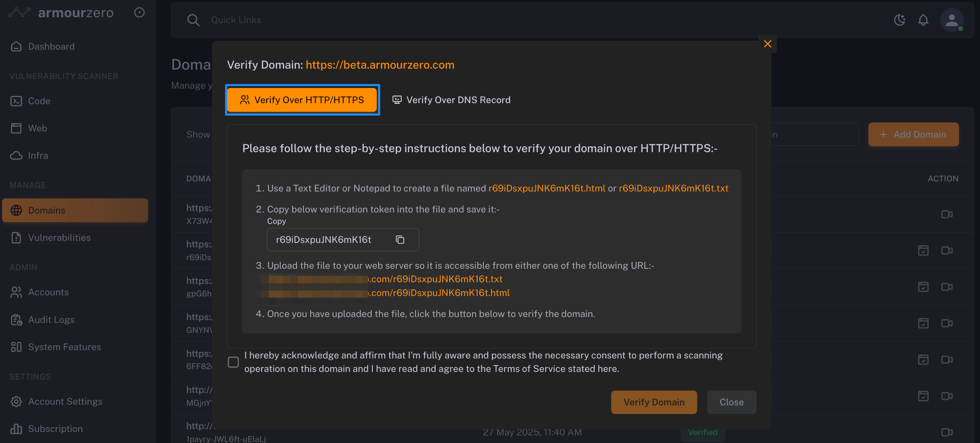
Task: Select the Verify Over HTTP/HTTPS tab
Action: click(302, 100)
